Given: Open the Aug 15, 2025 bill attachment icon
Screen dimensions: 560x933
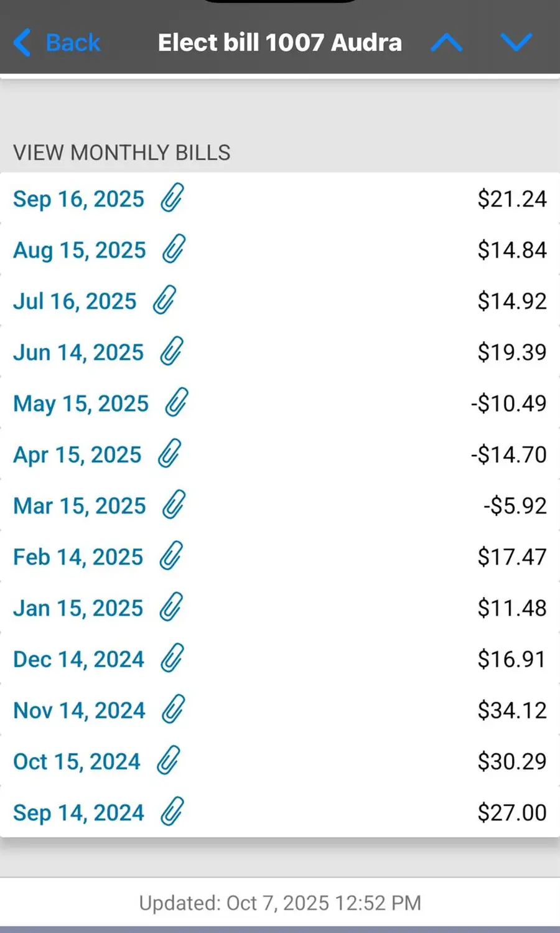Looking at the screenshot, I should tap(174, 250).
